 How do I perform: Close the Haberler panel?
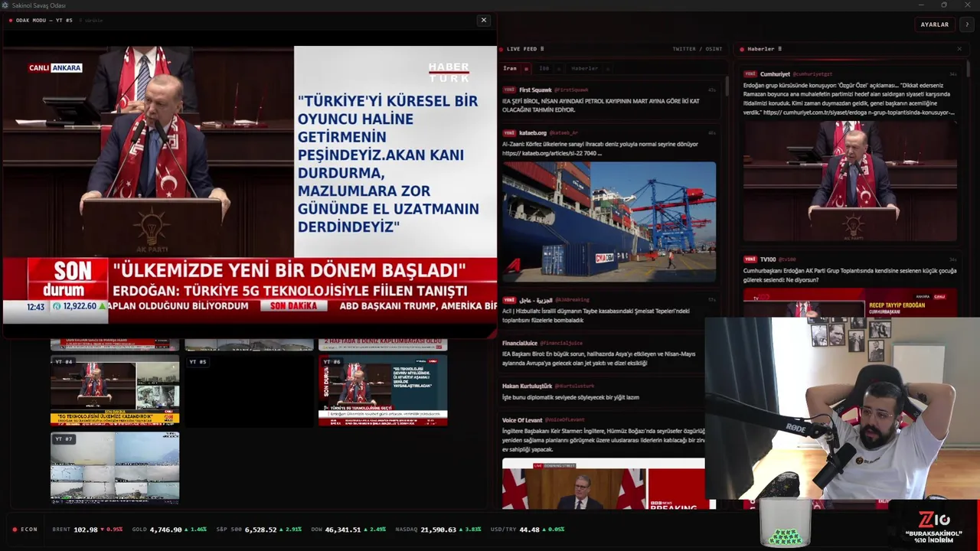click(x=959, y=49)
